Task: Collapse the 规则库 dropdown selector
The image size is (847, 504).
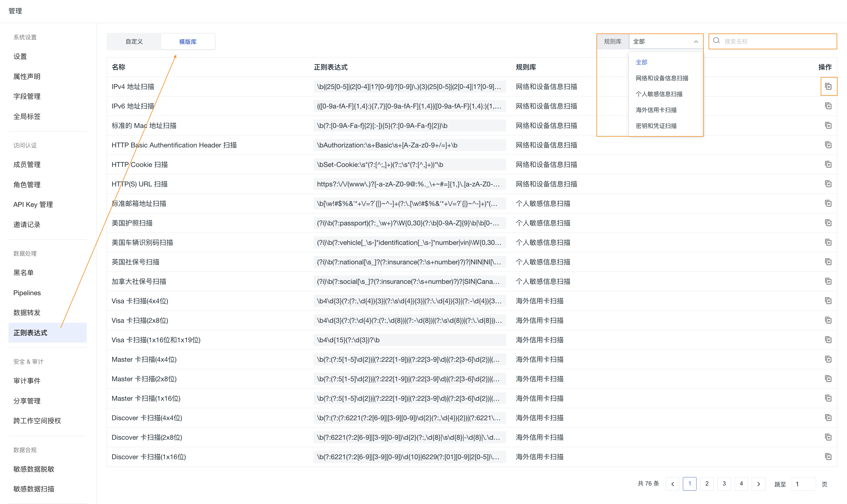Action: (x=696, y=42)
